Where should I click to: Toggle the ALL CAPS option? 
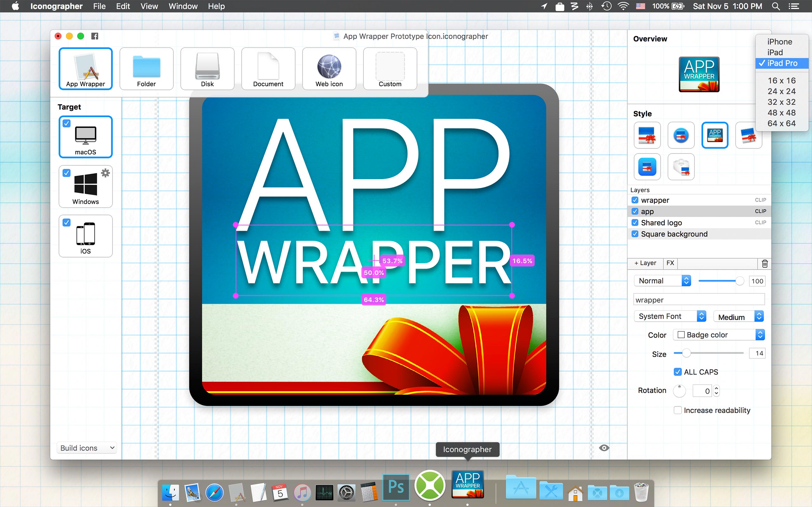(x=678, y=372)
